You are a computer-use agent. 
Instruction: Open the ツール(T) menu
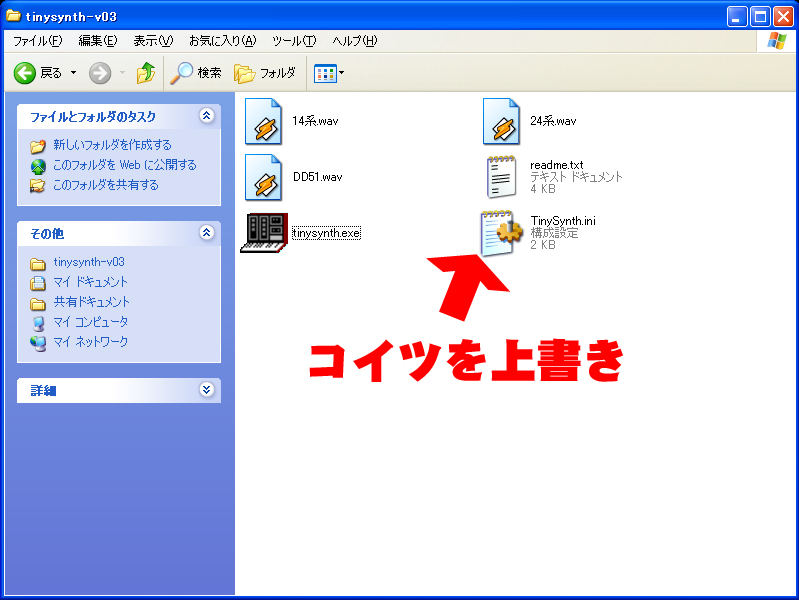tap(294, 41)
